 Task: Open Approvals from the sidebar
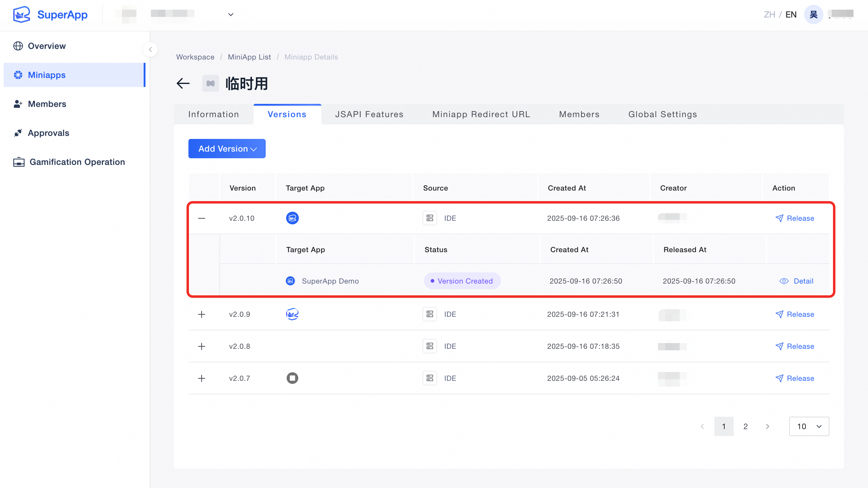[x=49, y=133]
